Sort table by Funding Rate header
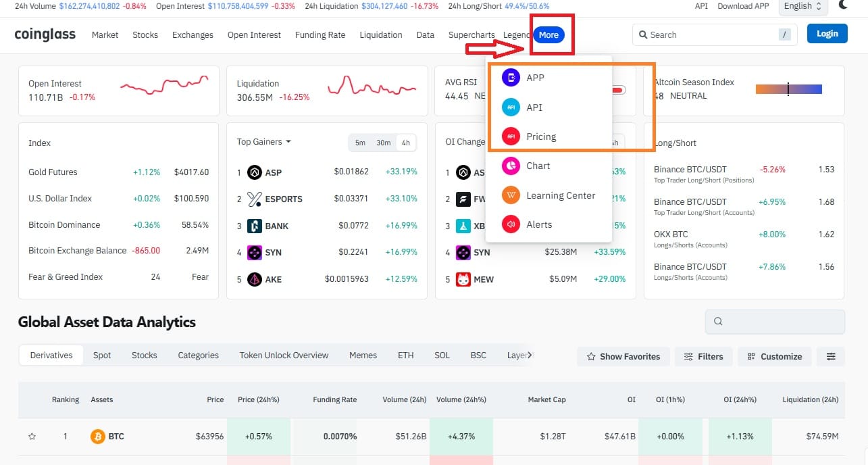Screen dimensions: 868x465 [334, 399]
